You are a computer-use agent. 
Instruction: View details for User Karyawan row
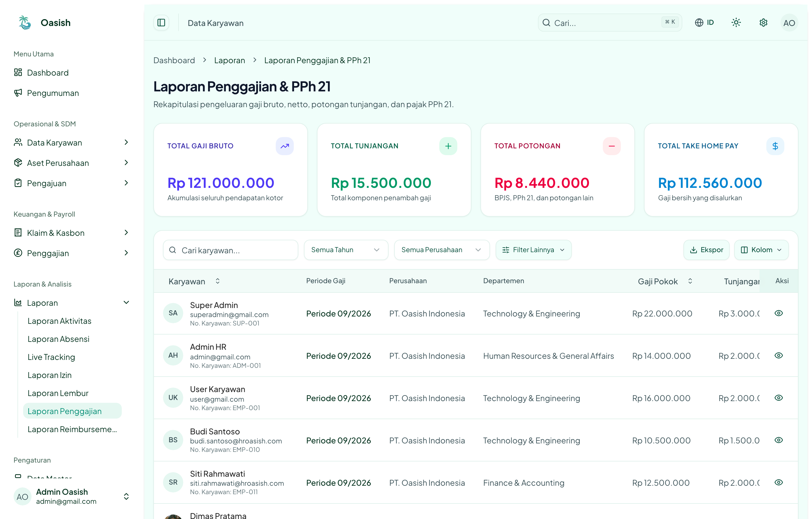tap(779, 398)
